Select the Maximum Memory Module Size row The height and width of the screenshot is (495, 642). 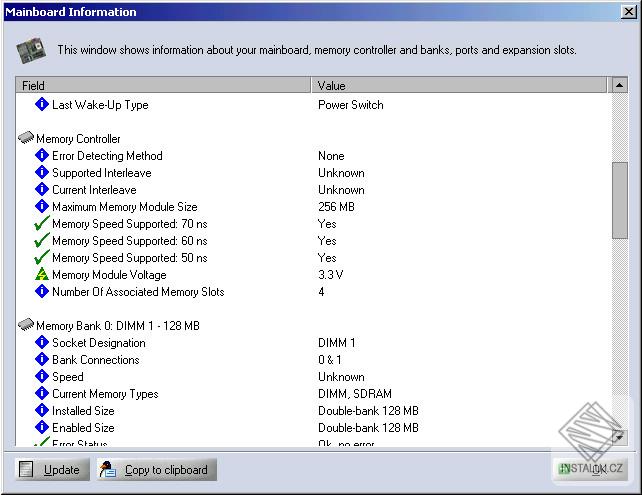tap(314, 206)
